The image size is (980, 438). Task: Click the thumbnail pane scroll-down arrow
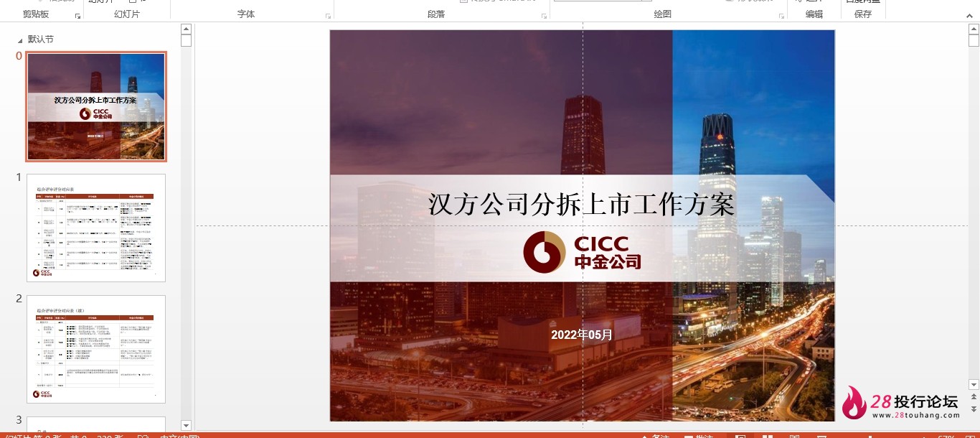[186, 425]
